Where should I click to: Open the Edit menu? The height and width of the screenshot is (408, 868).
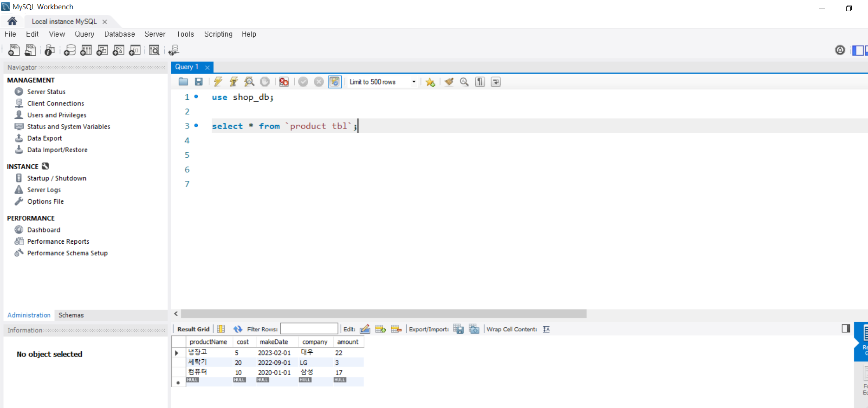pos(32,34)
